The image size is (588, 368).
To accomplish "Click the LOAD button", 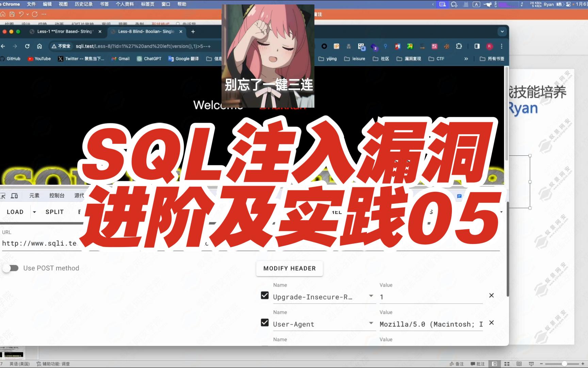I will 15,212.
